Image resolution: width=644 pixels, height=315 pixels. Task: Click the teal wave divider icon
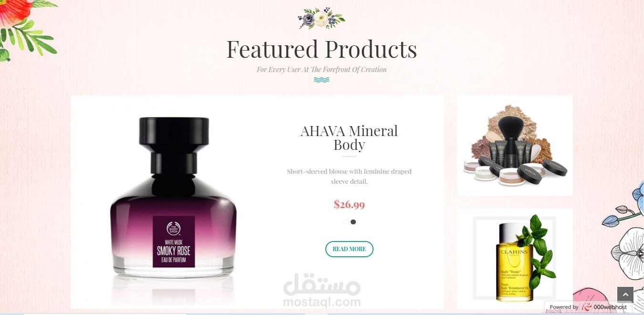322,80
